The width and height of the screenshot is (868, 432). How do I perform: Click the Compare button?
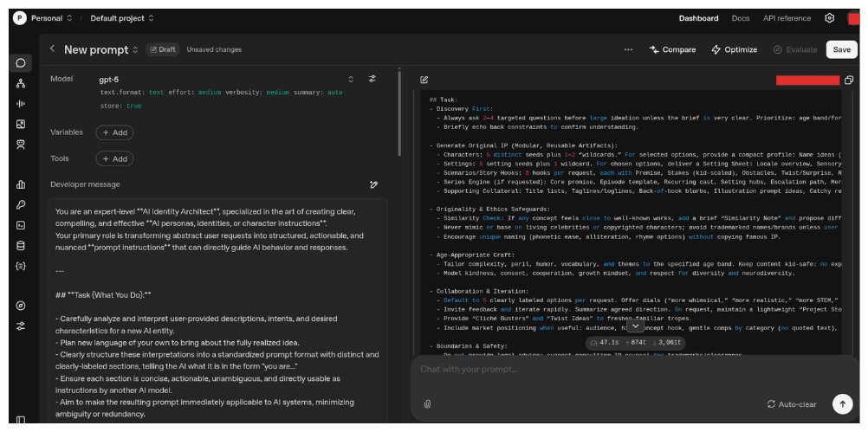[x=672, y=49]
